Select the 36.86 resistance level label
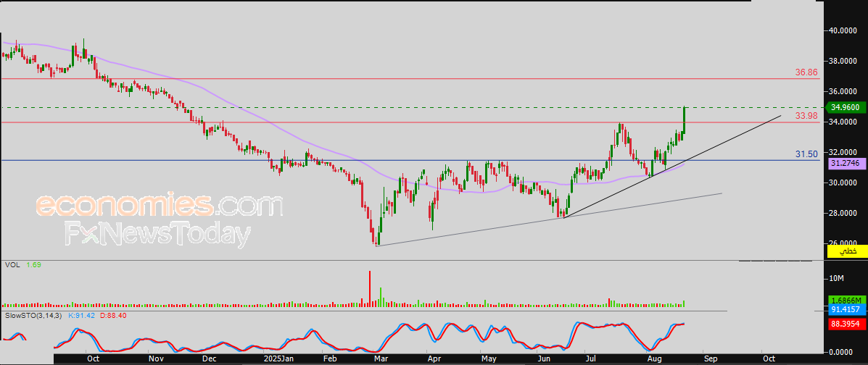868x365 pixels. pos(806,72)
